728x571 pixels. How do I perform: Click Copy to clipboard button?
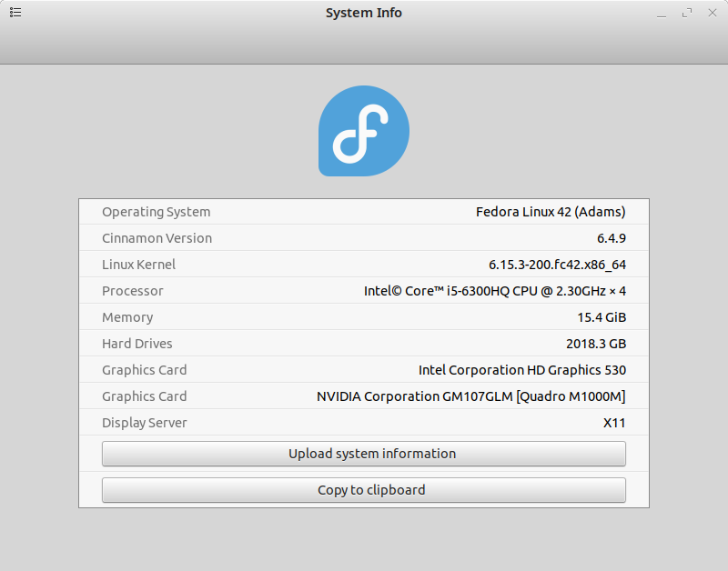(x=364, y=490)
